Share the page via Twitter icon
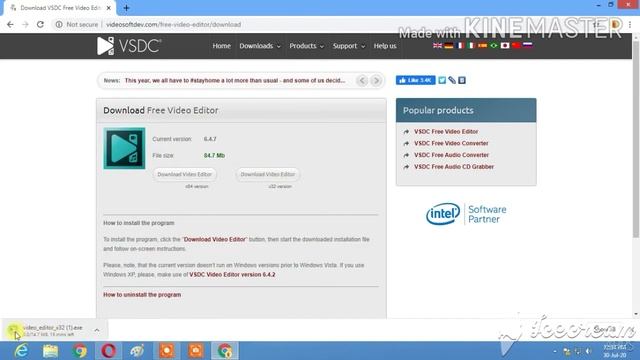This screenshot has width=640, height=360. click(x=442, y=80)
